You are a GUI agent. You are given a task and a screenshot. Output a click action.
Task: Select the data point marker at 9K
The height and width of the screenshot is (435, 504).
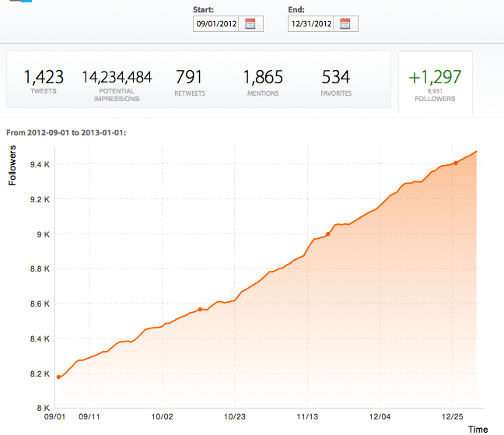point(328,233)
